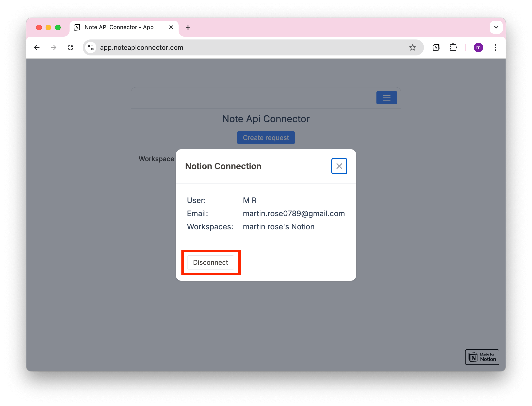This screenshot has height=406, width=532.
Task: Click the Made for Notion badge
Action: click(x=482, y=357)
